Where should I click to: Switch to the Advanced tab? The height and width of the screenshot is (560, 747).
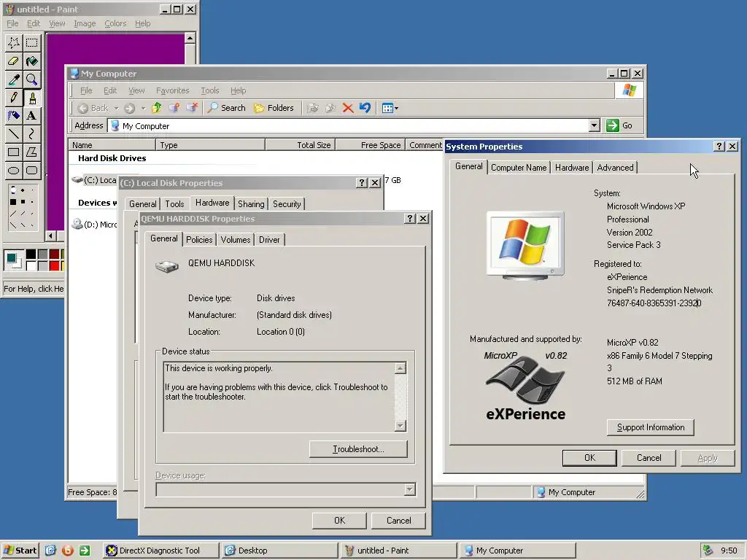pos(615,168)
